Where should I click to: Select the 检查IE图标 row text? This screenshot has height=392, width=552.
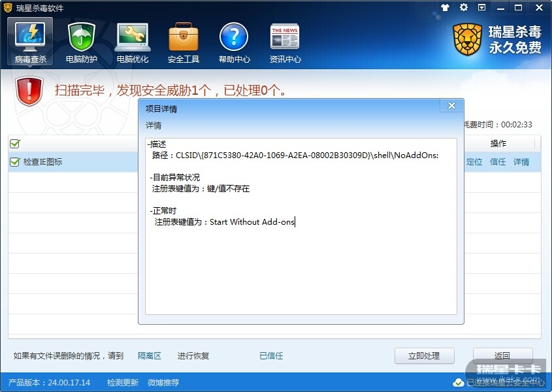pos(42,162)
